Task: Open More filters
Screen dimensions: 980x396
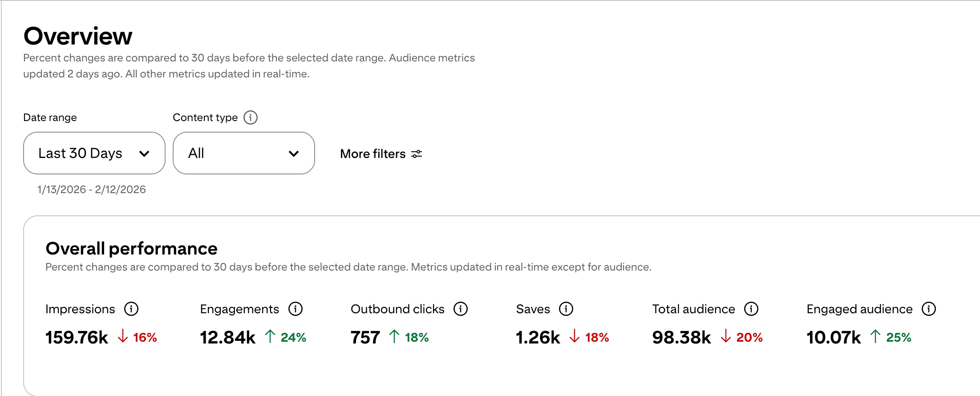Action: (x=373, y=154)
